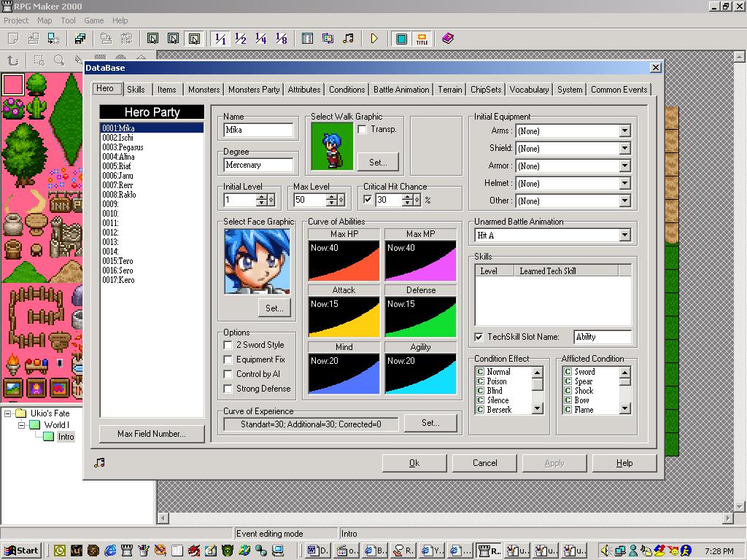Switch to the Monsters tab

coord(204,89)
